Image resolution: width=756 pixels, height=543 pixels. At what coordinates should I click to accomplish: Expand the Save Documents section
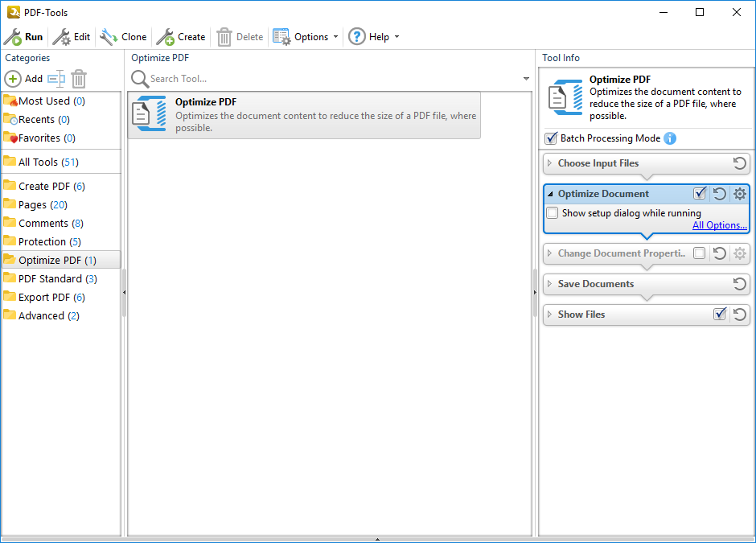tap(550, 284)
